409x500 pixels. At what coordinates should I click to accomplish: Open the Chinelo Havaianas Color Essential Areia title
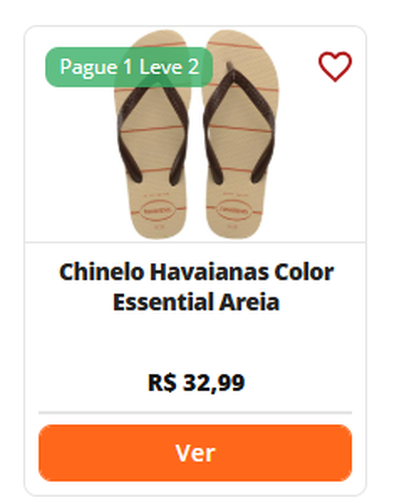click(x=196, y=287)
